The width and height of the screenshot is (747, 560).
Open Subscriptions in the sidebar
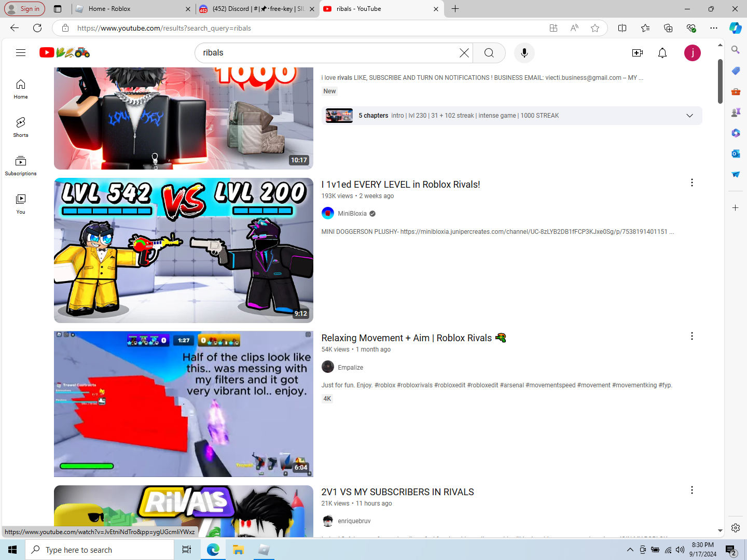pyautogui.click(x=21, y=165)
